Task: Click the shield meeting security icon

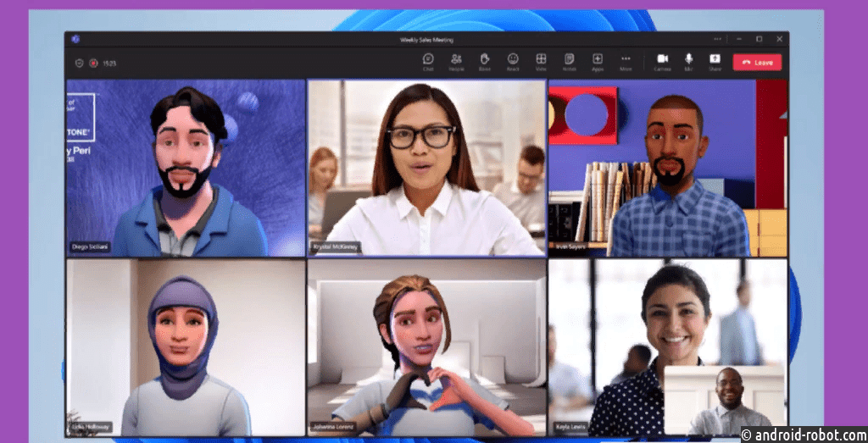Action: coord(79,63)
